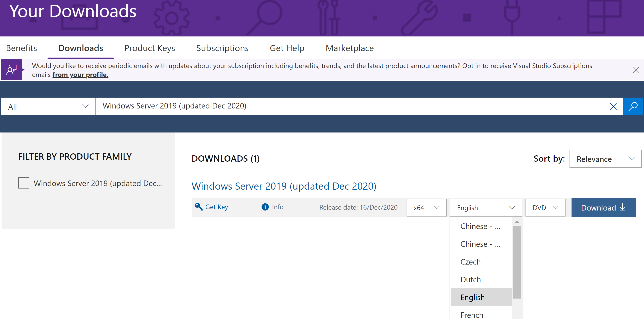Click the language list scrollbar thumb
This screenshot has width=644, height=319.
click(x=517, y=262)
